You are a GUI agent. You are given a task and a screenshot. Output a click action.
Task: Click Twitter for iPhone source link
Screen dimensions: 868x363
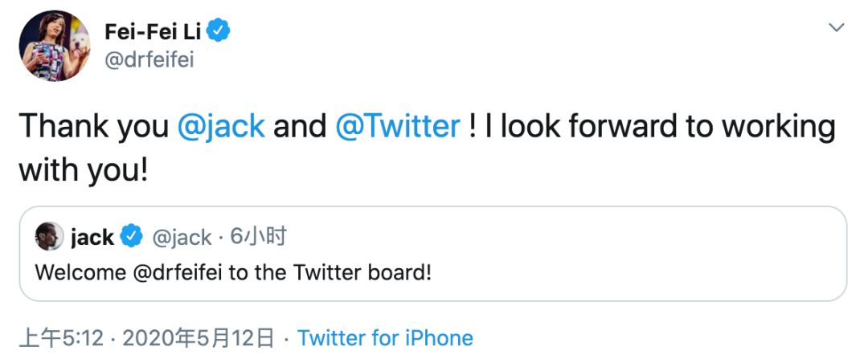point(385,337)
